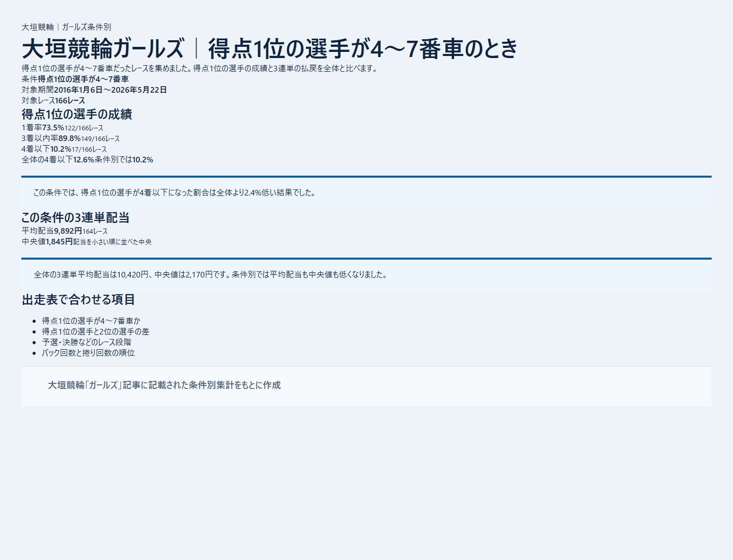Select the 3着以内率 89.8% stat line
The width and height of the screenshot is (733, 560).
pyautogui.click(x=71, y=138)
